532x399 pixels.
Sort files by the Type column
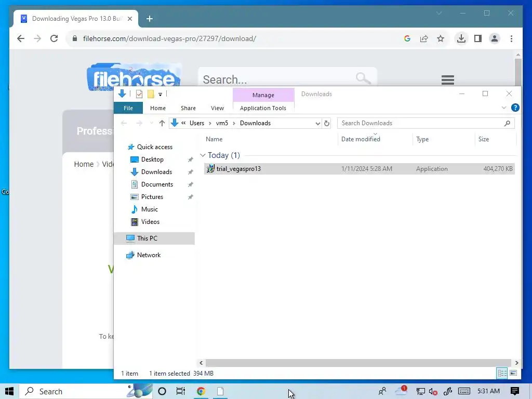422,139
